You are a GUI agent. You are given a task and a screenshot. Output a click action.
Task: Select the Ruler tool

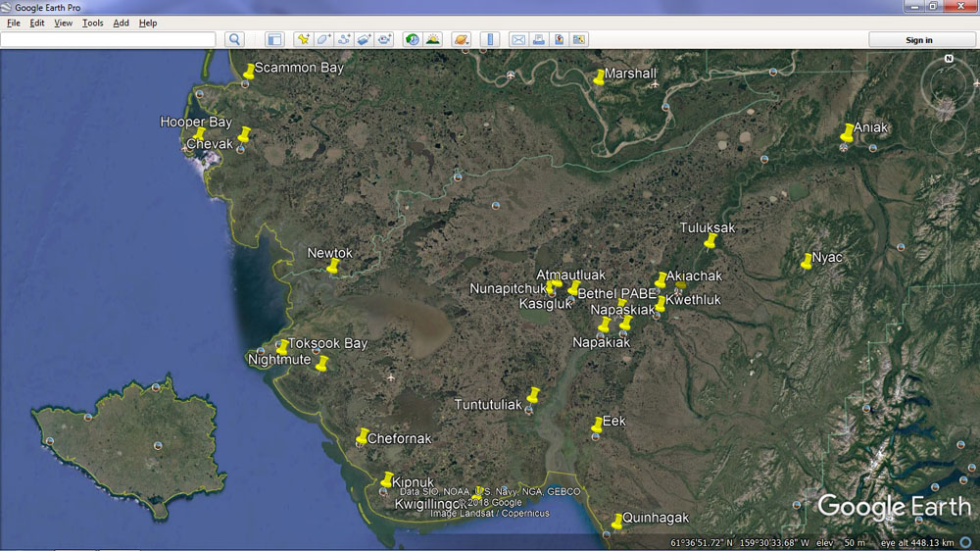click(490, 39)
